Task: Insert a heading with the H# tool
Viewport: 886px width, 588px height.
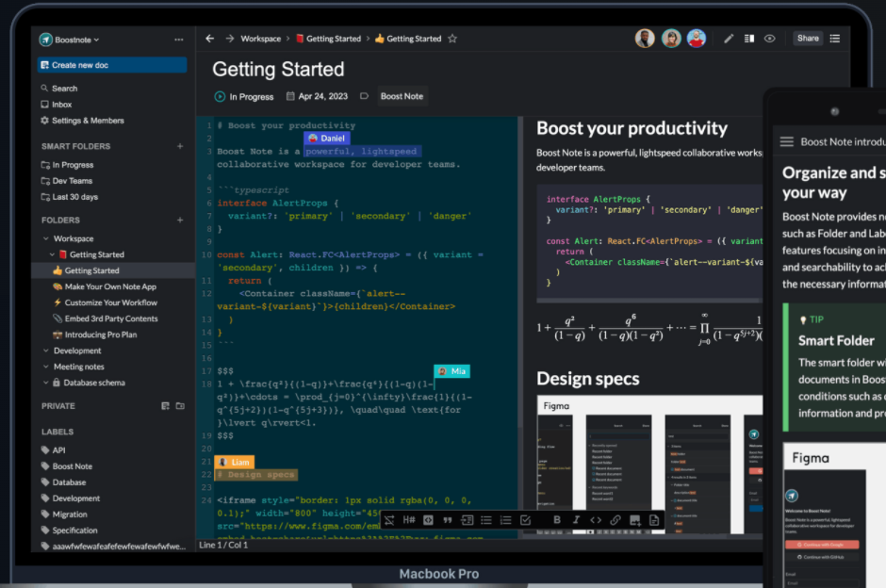Action: pos(409,520)
